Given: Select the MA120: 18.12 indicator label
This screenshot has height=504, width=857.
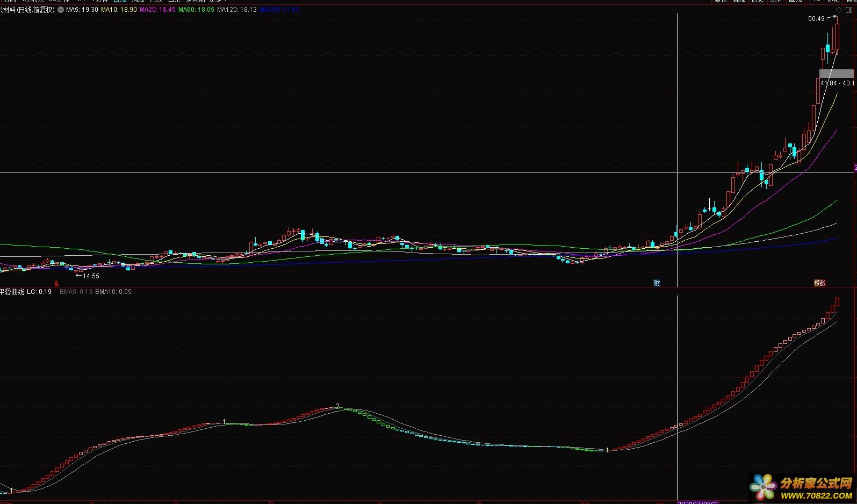Looking at the screenshot, I should tap(237, 10).
